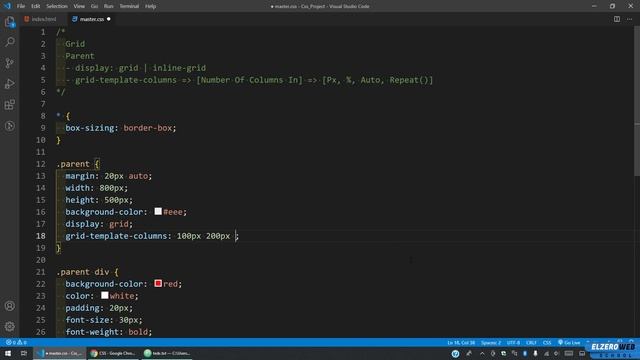Click the microphone tray icon
Screen dimensions: 640x360
pos(536,353)
